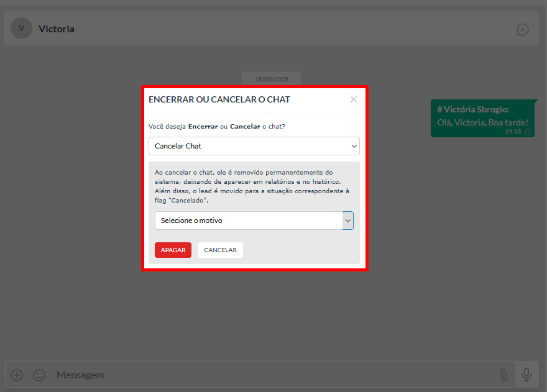Close the Encerrar ou Cancelar dialog
Screen dimensions: 547x392
pos(354,99)
